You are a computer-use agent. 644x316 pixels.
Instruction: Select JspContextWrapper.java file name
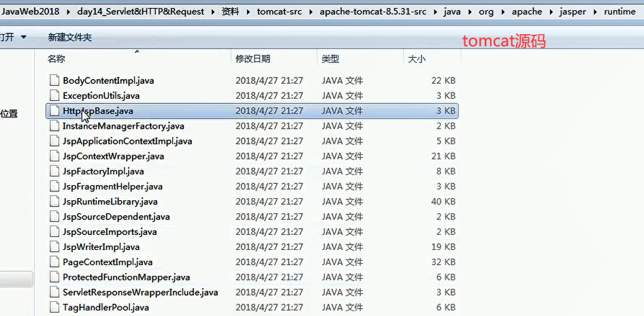click(114, 156)
